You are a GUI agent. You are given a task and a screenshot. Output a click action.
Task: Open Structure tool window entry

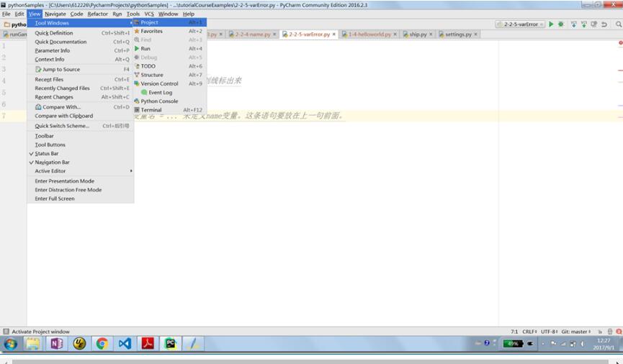point(170,75)
